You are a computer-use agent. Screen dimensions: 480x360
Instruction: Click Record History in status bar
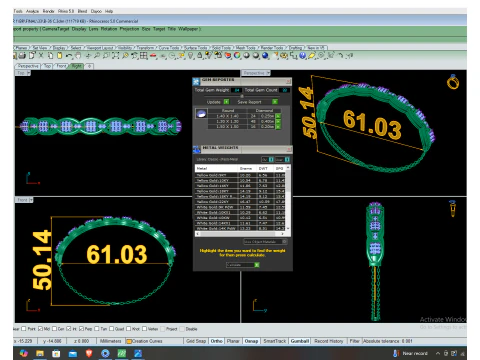pyautogui.click(x=329, y=341)
